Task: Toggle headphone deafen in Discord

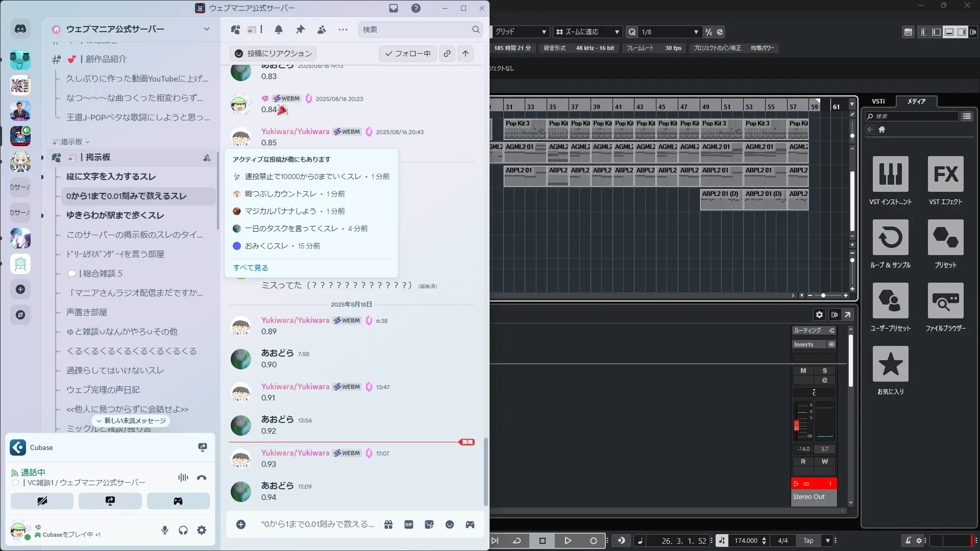Action: [183, 530]
